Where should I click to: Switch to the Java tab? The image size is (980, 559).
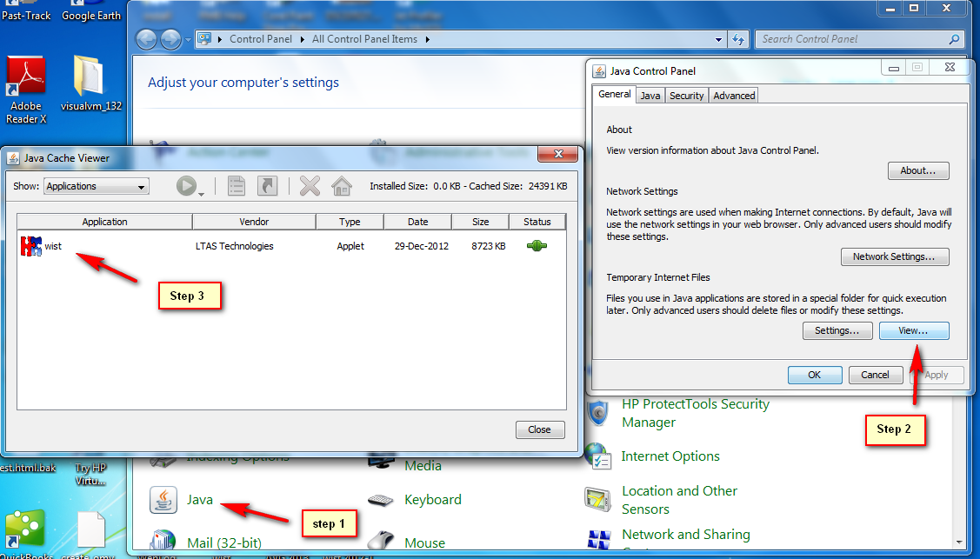coord(650,96)
